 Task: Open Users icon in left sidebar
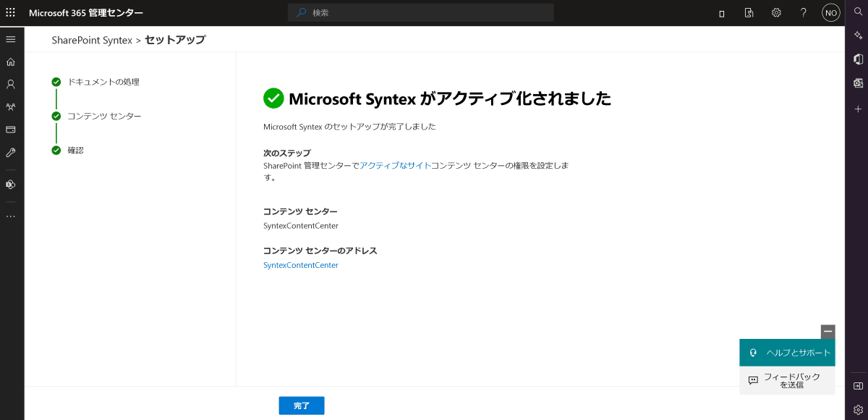(11, 84)
